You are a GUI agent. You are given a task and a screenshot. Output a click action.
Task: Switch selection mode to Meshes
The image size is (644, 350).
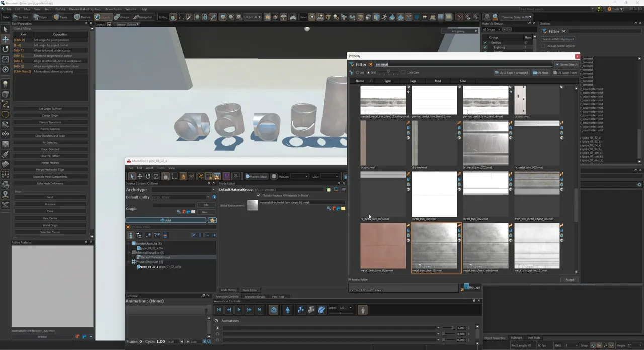84,17
